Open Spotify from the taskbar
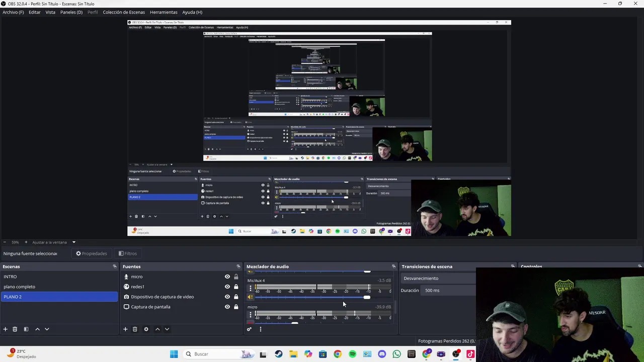The image size is (644, 362). coord(352,354)
